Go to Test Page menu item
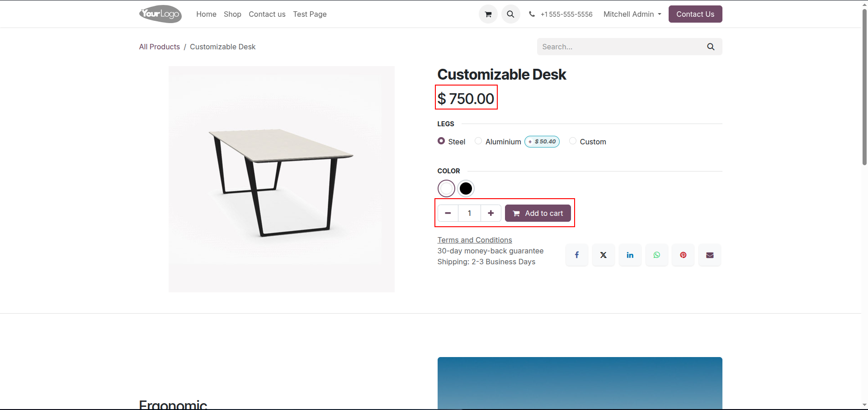 pyautogui.click(x=310, y=14)
